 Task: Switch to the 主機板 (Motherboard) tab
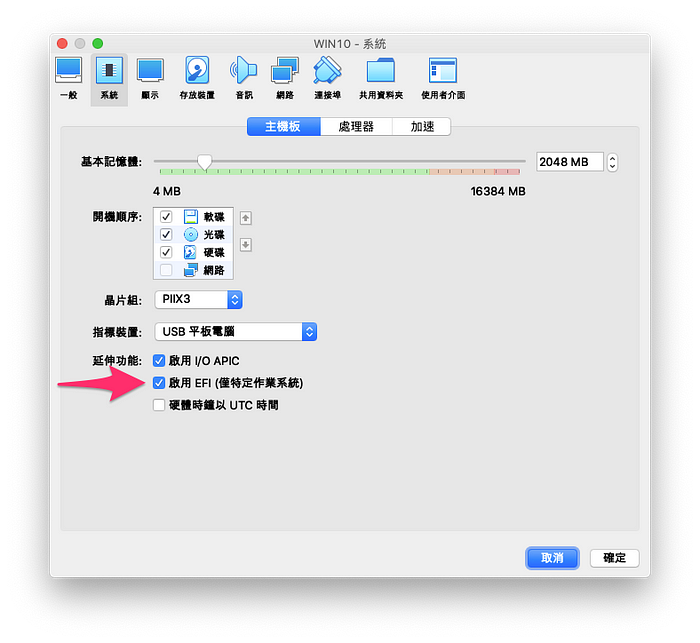(x=283, y=126)
